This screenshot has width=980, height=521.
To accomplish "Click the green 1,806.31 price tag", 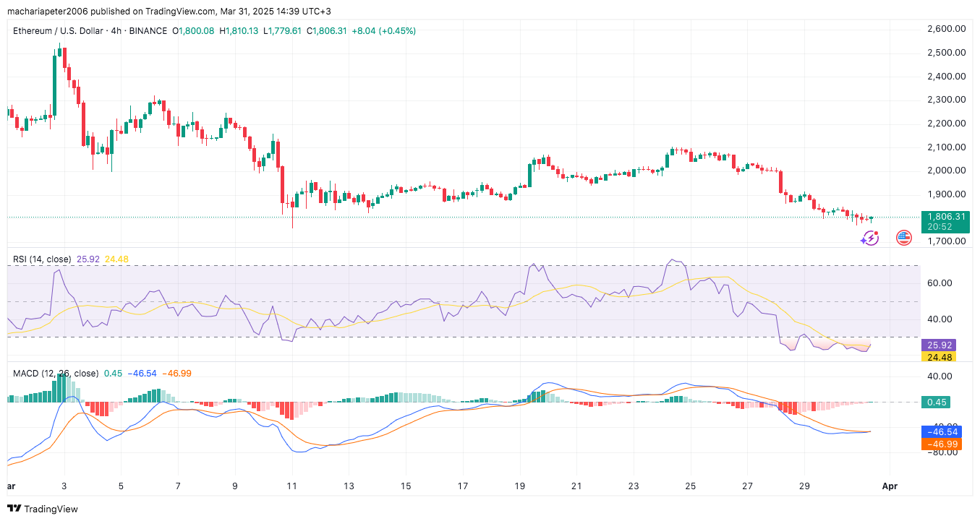I will pyautogui.click(x=945, y=216).
